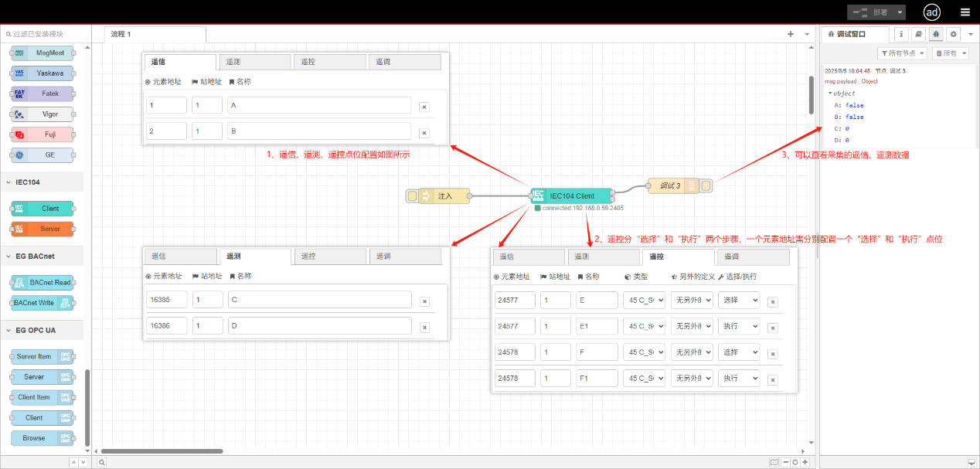Viewport: 980px width, 469px height.
Task: Open the deploy options dropdown arrow
Action: tap(900, 12)
